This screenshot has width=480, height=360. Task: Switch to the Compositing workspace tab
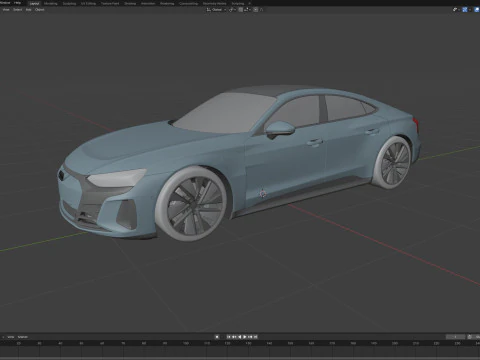tap(188, 3)
